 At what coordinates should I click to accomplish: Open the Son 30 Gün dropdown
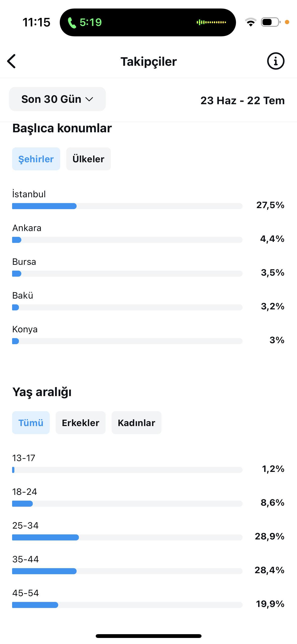(x=57, y=99)
